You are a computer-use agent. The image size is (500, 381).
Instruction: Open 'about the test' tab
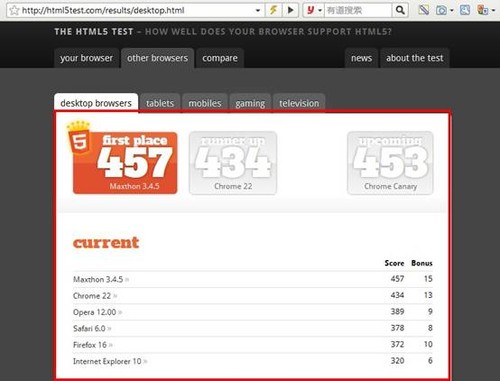[x=415, y=58]
